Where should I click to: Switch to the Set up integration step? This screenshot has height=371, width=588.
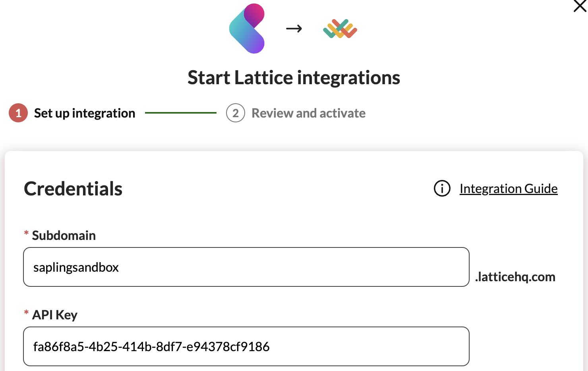[85, 113]
